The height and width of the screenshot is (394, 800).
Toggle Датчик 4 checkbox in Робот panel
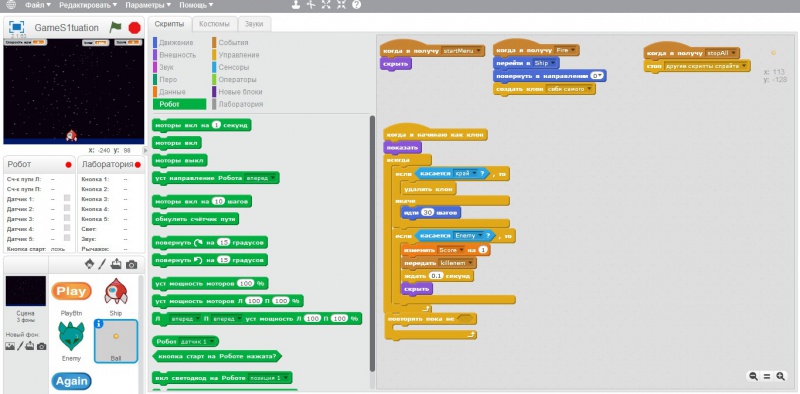(67, 228)
